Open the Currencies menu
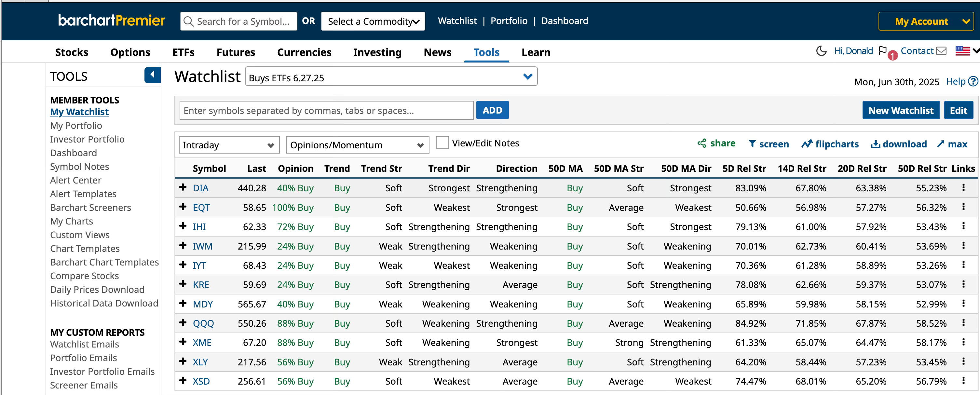The height and width of the screenshot is (395, 980). pyautogui.click(x=304, y=52)
